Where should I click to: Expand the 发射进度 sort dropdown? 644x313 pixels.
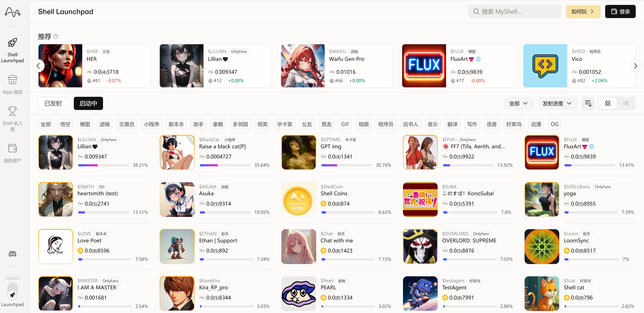(557, 103)
